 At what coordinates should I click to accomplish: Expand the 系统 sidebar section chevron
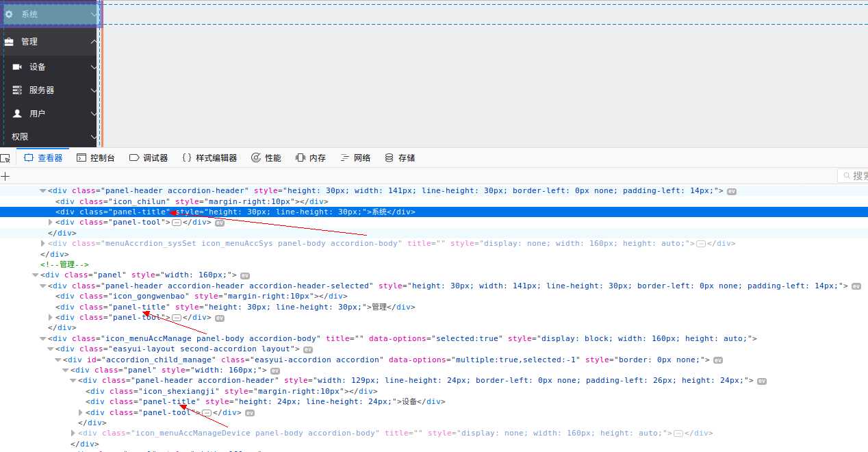tap(94, 14)
